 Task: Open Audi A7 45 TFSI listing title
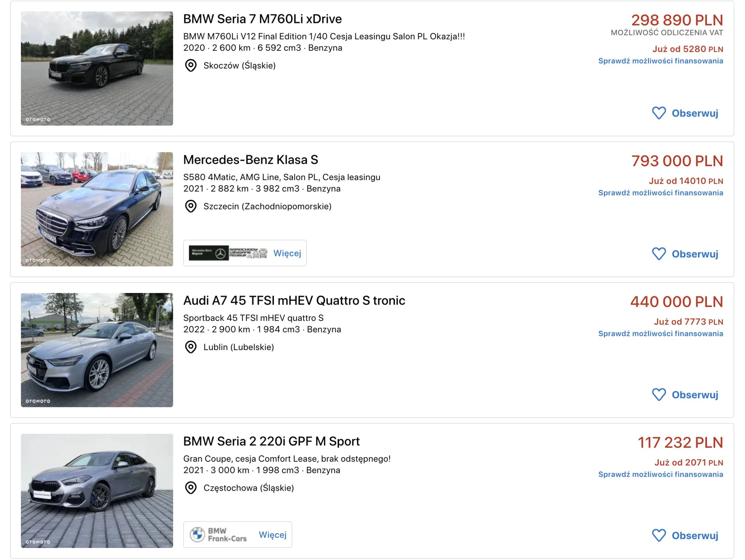[x=294, y=301]
